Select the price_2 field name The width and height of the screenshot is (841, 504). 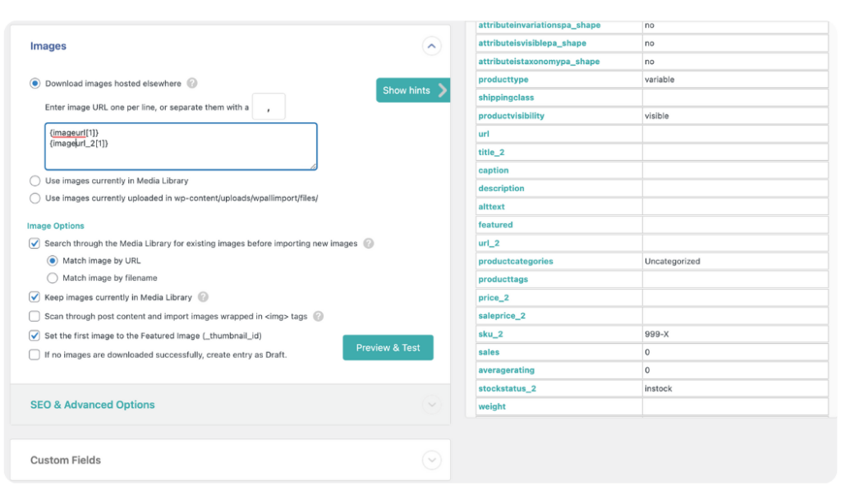point(494,298)
